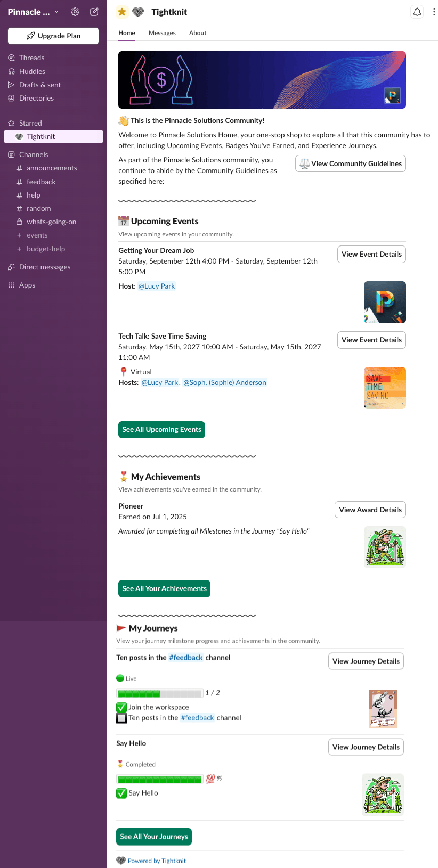This screenshot has width=438, height=868.
Task: Click the checked box beside Join the workspace
Action: tap(121, 707)
